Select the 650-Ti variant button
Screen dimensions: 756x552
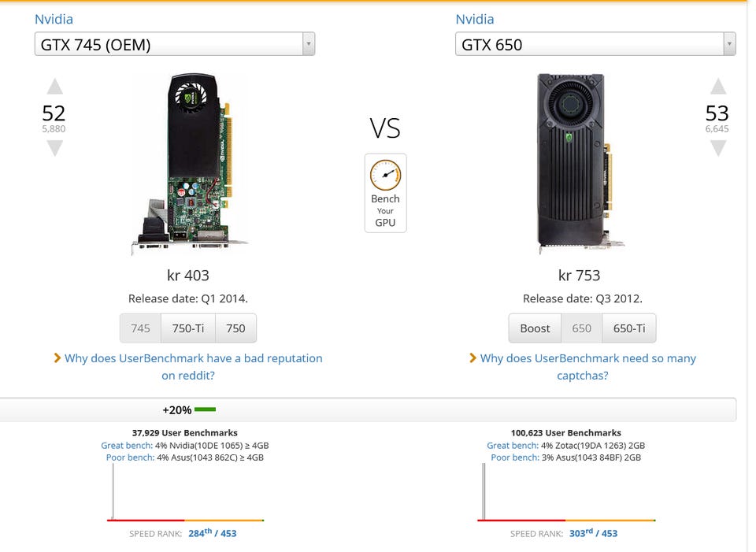click(628, 328)
